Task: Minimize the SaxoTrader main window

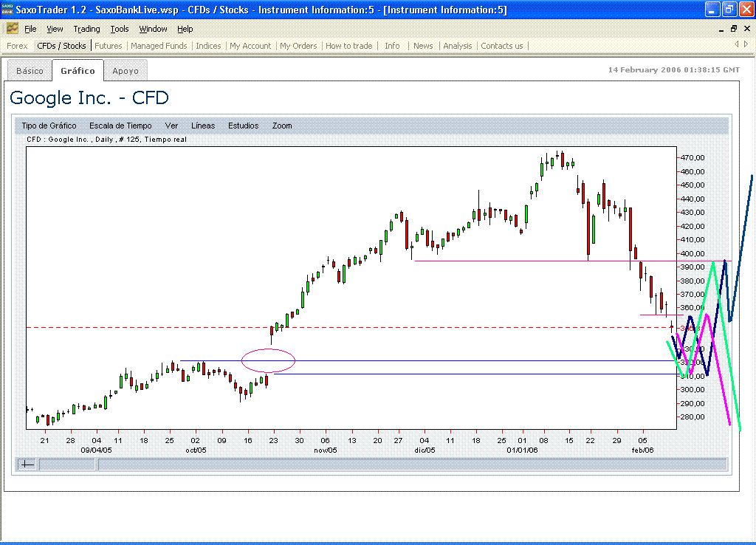Action: 712,10
